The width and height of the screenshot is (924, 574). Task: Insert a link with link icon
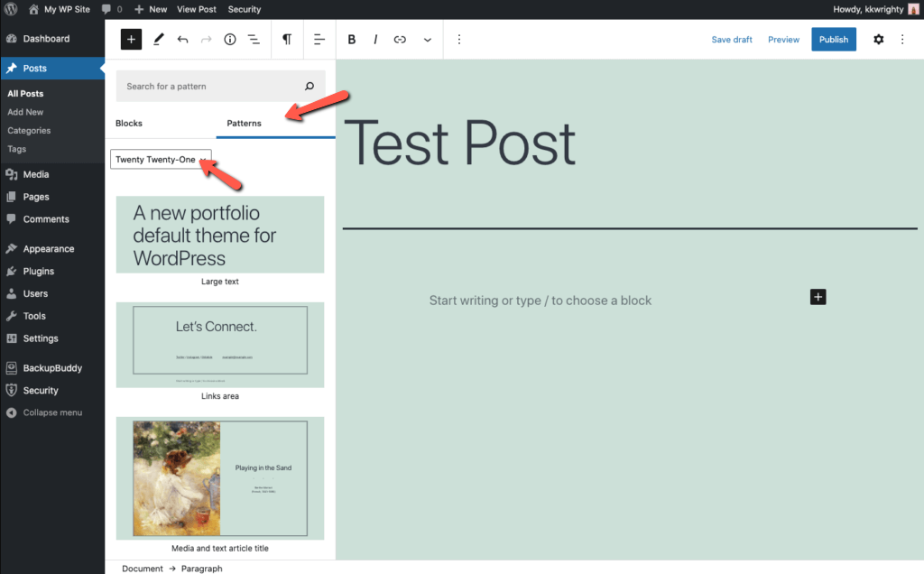400,40
